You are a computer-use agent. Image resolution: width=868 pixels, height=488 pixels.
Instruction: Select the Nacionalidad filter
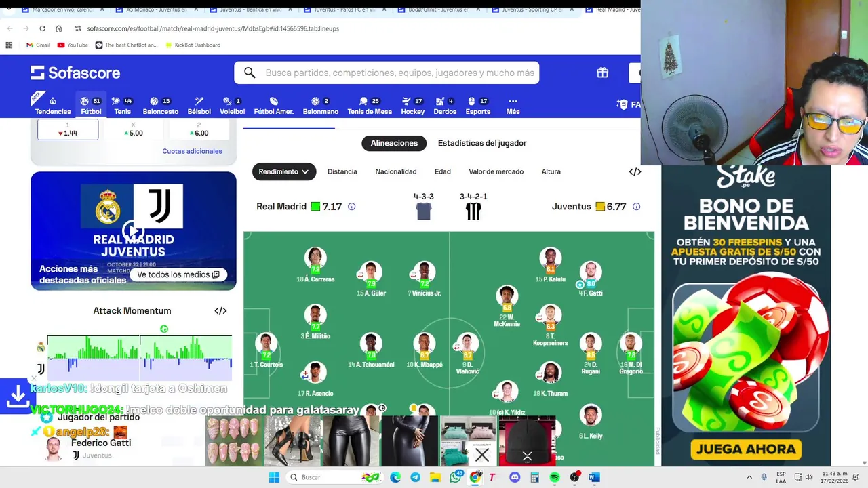[x=396, y=171]
